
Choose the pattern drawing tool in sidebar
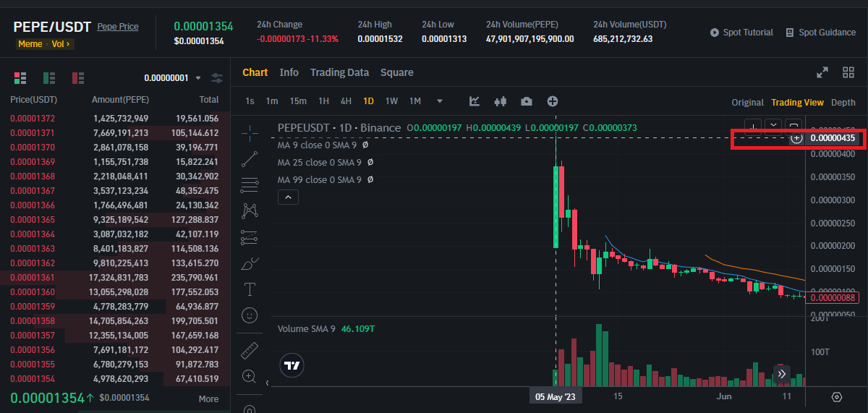coord(250,210)
